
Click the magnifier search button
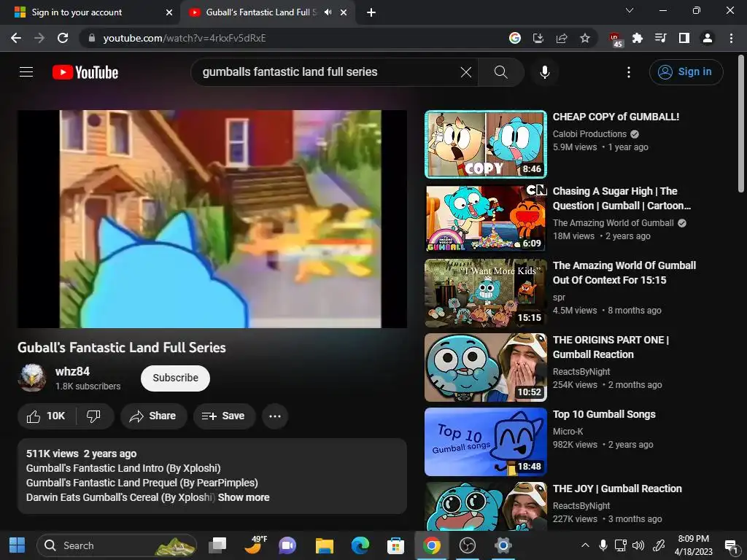(500, 72)
